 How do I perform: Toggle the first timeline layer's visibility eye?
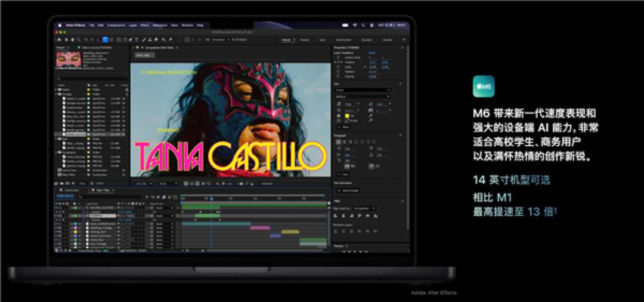[x=57, y=208]
